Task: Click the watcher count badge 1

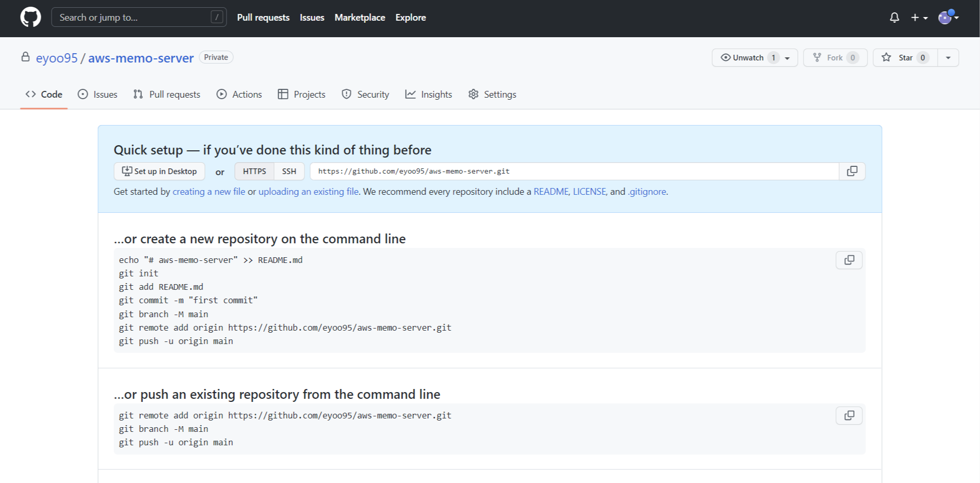Action: [x=773, y=58]
